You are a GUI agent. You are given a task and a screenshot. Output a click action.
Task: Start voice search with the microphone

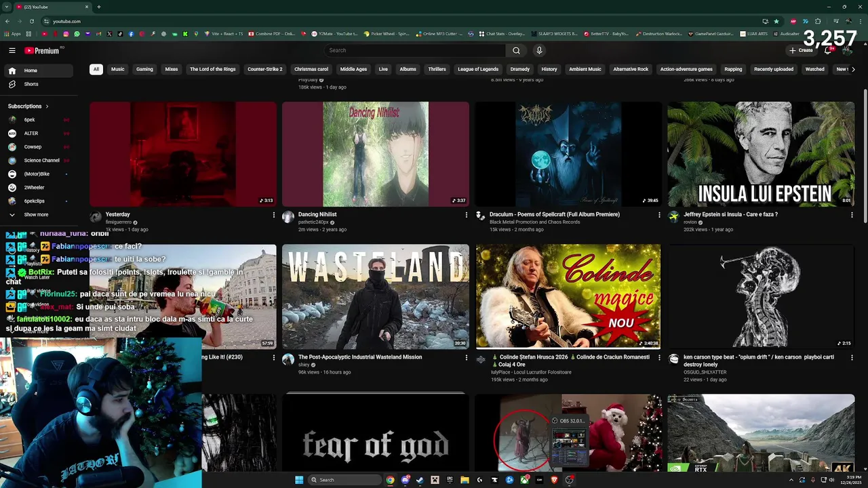pyautogui.click(x=539, y=50)
